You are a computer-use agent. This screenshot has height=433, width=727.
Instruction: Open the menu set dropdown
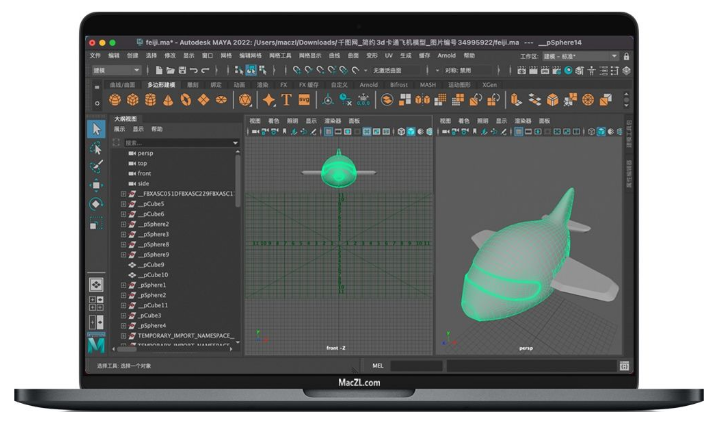click(116, 70)
